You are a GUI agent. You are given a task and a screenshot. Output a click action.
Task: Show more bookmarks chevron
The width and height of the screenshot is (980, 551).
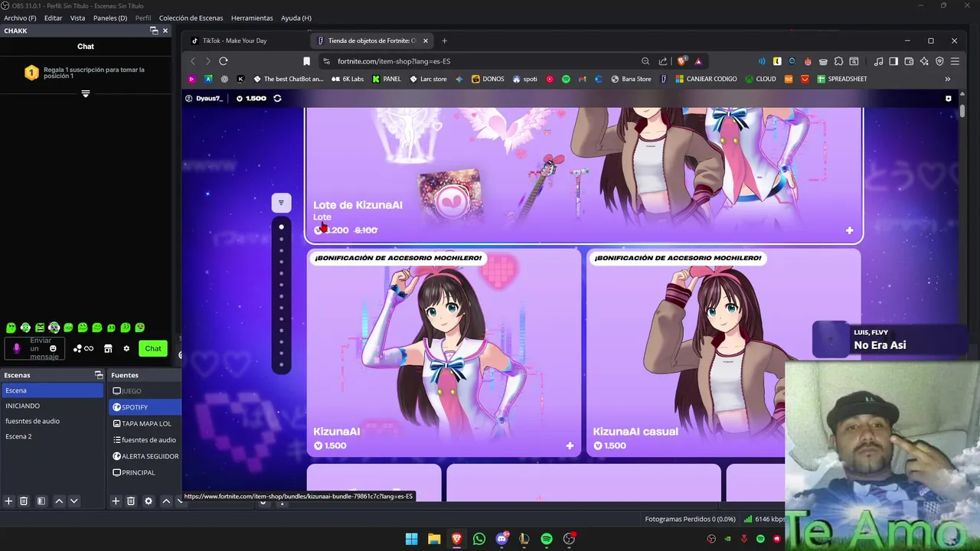point(947,79)
